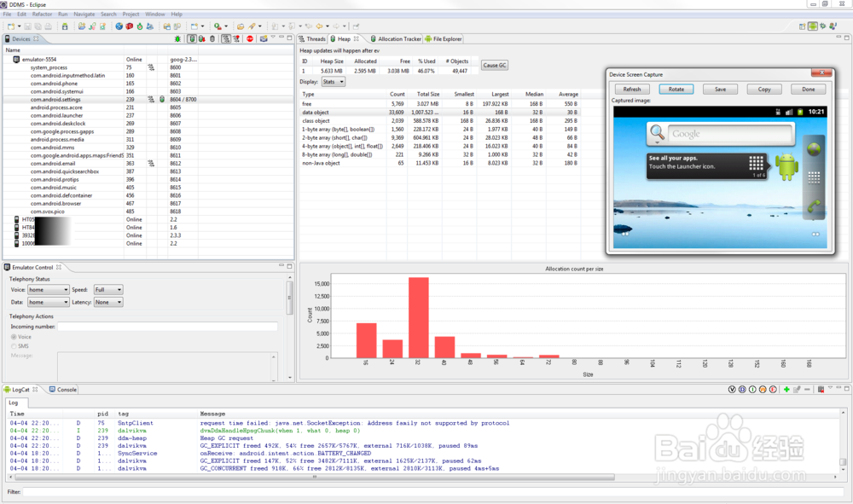
Task: Filter LogCat by Error level
Action: (773, 389)
